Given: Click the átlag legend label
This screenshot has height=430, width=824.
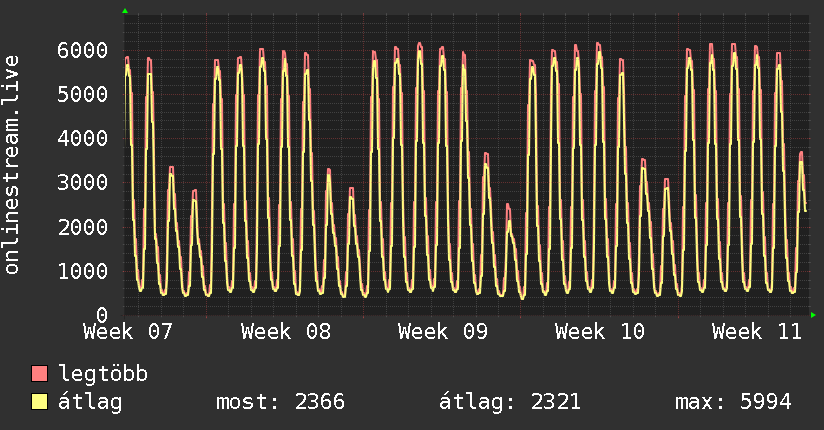Looking at the screenshot, I should pyautogui.click(x=90, y=402).
